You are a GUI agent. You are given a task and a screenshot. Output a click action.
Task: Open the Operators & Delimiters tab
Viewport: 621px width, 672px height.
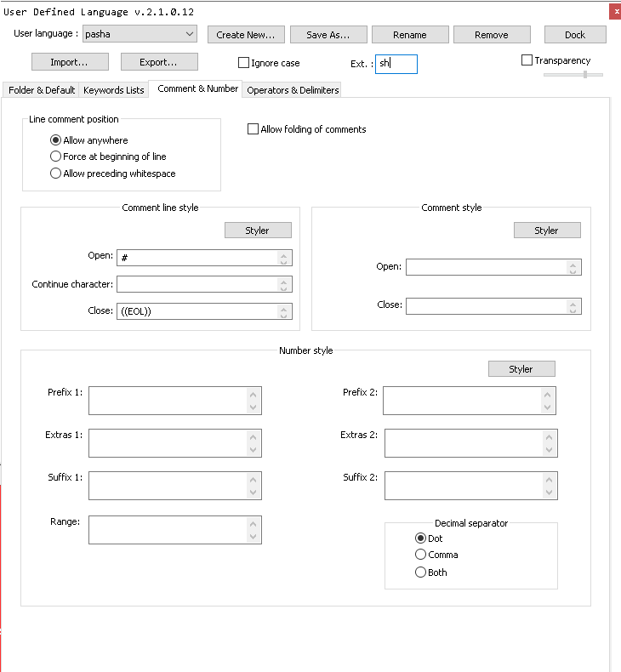coord(293,90)
